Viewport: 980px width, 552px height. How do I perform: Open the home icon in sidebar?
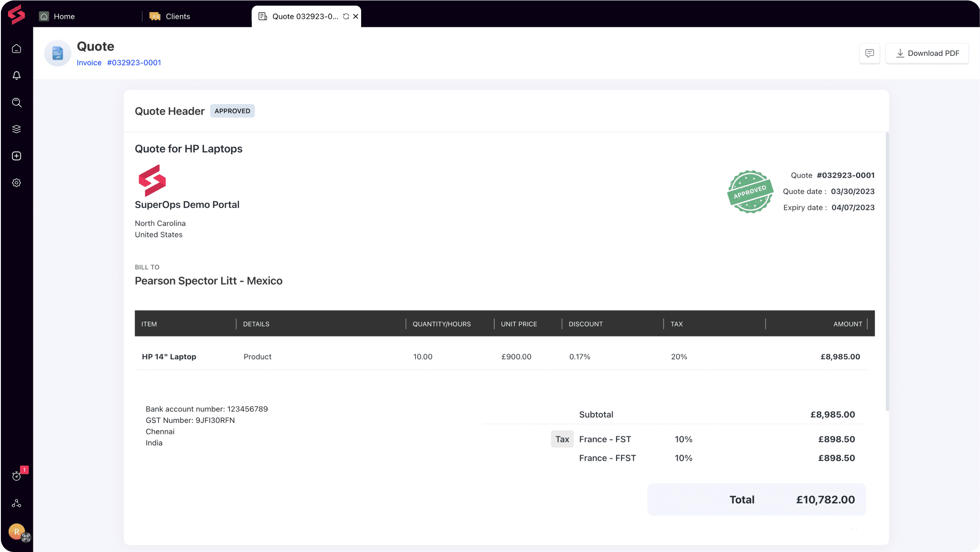[x=16, y=49]
